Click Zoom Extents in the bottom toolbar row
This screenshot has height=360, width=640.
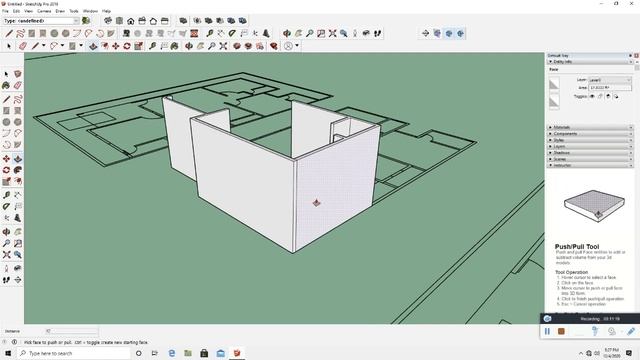click(223, 46)
